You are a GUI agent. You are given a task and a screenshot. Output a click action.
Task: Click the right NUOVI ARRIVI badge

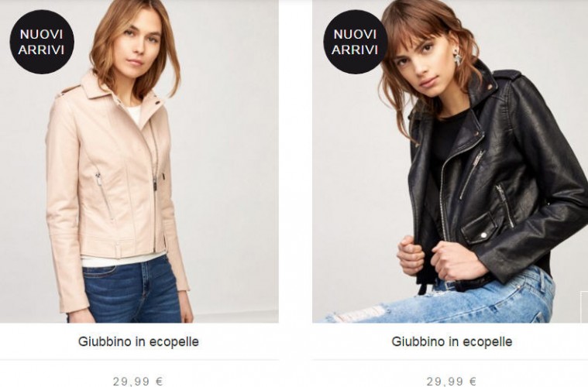tap(355, 42)
